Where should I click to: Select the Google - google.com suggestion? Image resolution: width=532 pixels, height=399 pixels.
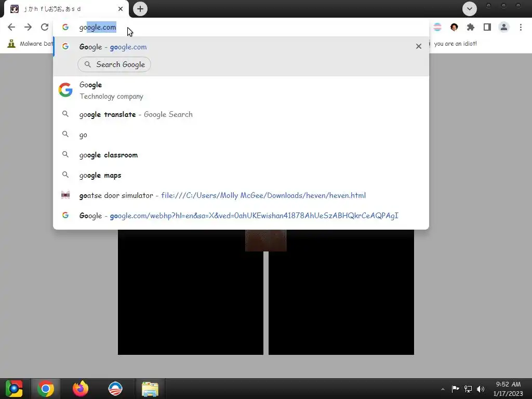click(241, 47)
